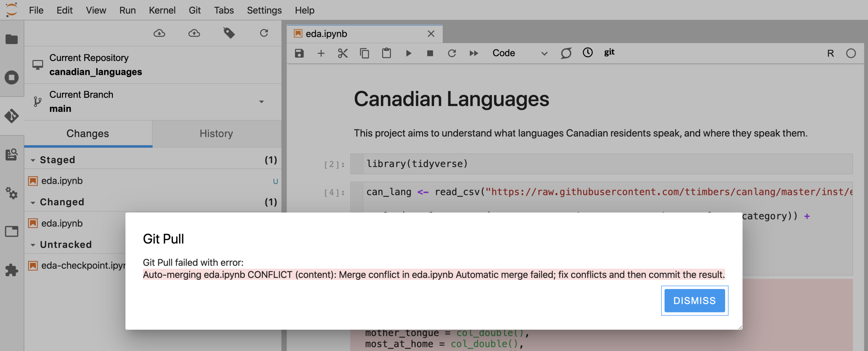The width and height of the screenshot is (868, 351).
Task: Restart kernel and run all cells
Action: [x=474, y=53]
